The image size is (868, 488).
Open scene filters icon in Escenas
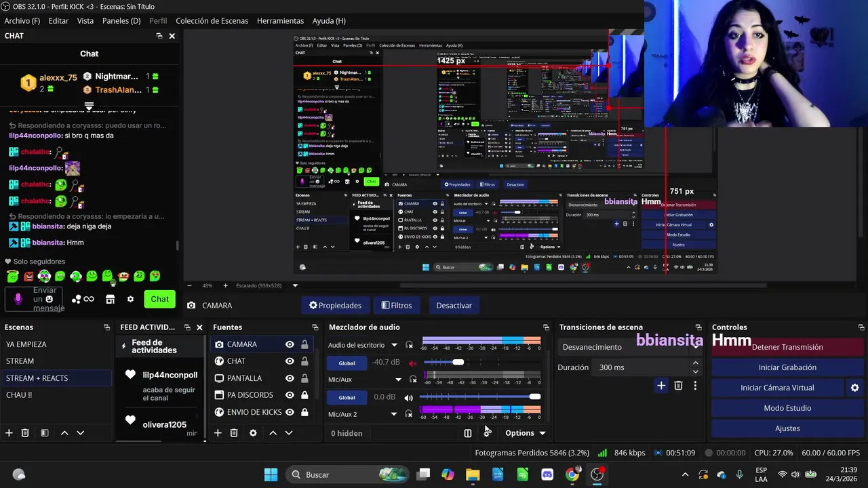point(44,433)
